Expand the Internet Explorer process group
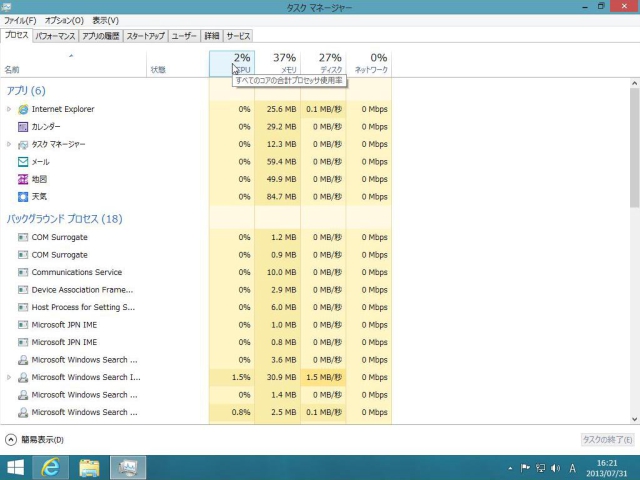This screenshot has height=480, width=640. [x=9, y=109]
